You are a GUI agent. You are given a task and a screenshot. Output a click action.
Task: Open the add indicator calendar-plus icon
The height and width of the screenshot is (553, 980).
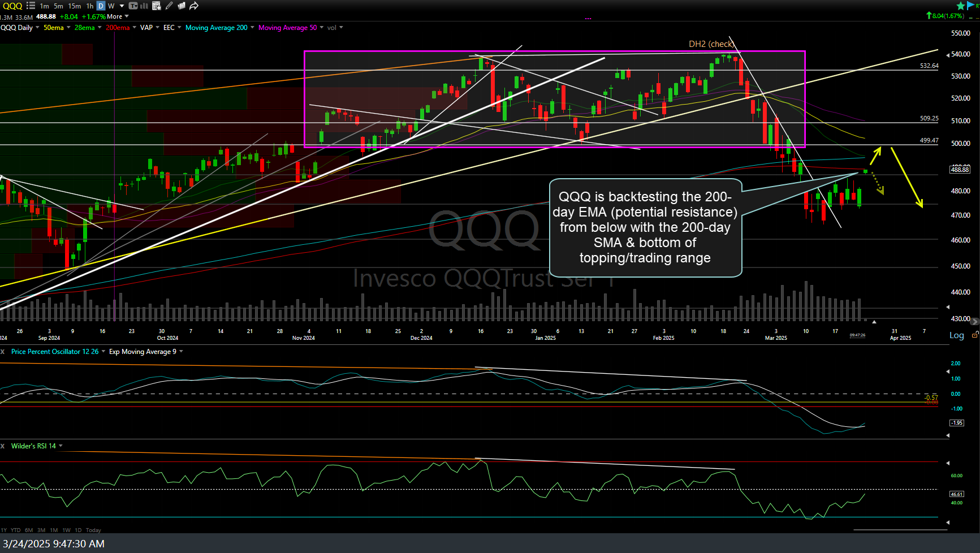point(157,6)
